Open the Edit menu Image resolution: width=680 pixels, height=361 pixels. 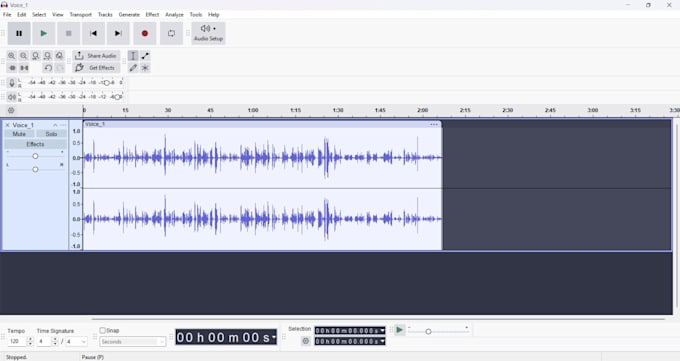point(22,15)
